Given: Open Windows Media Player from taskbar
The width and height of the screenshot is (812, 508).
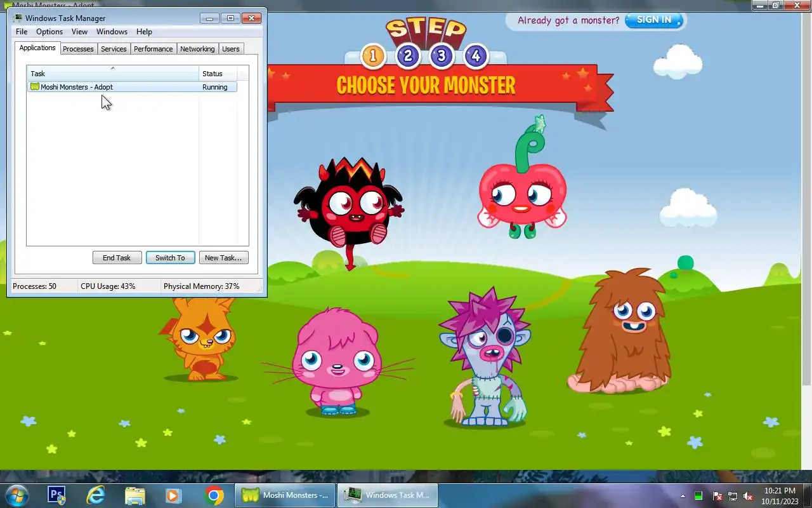Looking at the screenshot, I should tap(173, 495).
